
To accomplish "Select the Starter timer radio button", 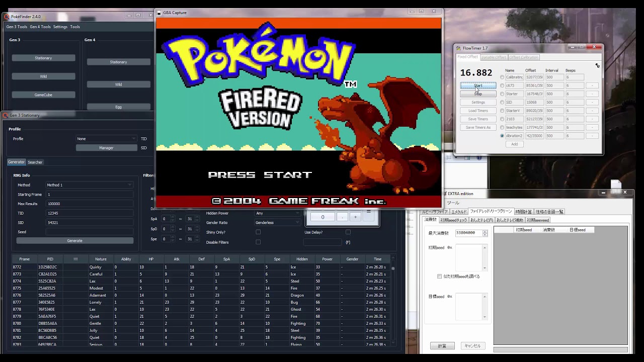I will coord(502,94).
